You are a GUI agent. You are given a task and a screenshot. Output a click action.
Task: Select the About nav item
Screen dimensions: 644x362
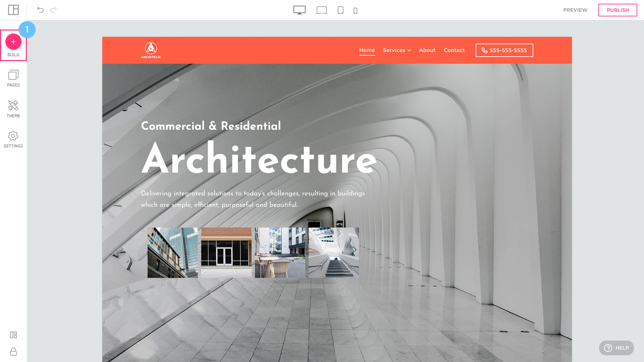[427, 50]
